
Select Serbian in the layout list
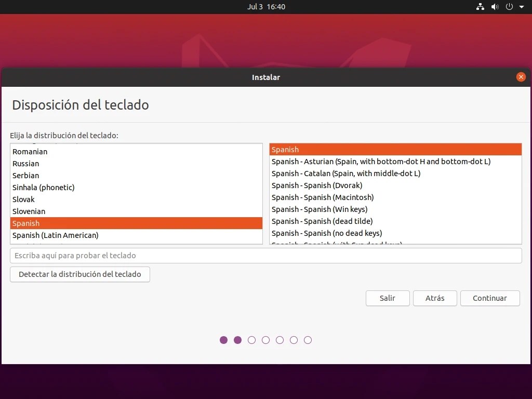pos(26,176)
